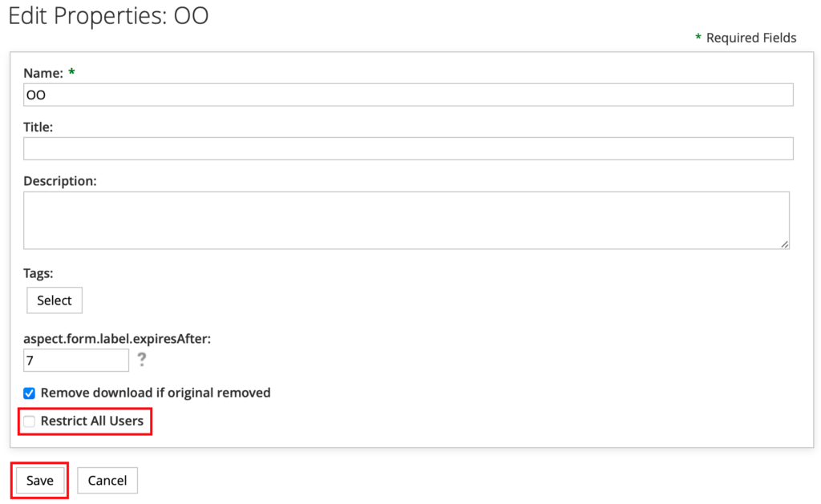Click the aspect.form.label.expiresAfter label
The width and height of the screenshot is (821, 504).
point(117,338)
